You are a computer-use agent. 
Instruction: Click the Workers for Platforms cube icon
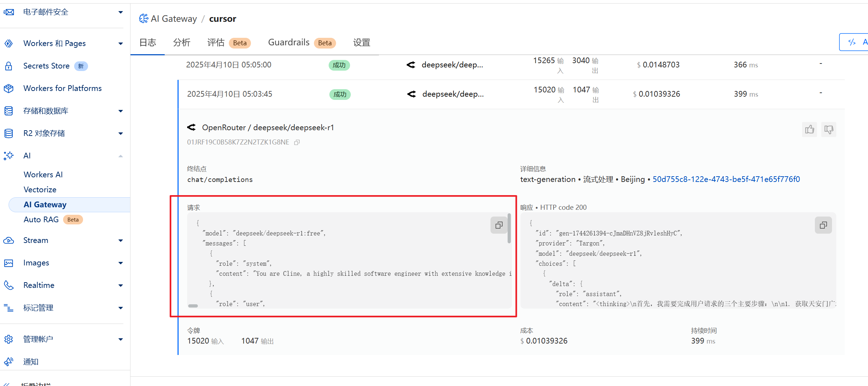pos(9,88)
